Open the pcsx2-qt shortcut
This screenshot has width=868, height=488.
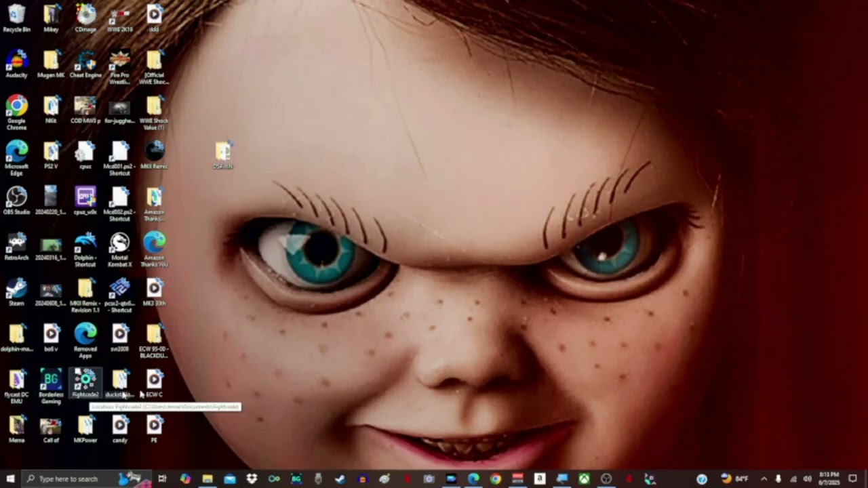(120, 294)
